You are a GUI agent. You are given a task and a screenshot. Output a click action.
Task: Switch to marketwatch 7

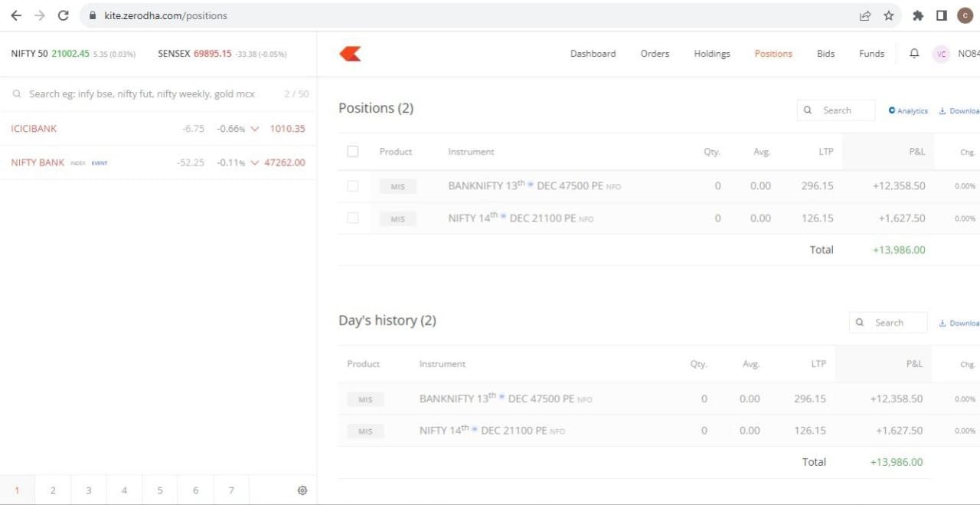coord(231,490)
